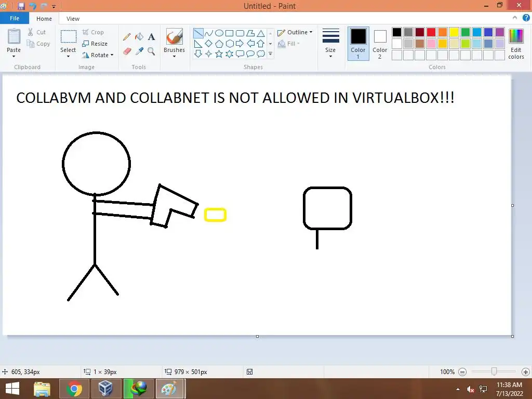Screen dimensions: 532x399
Task: Click the Copy button
Action: (38, 44)
